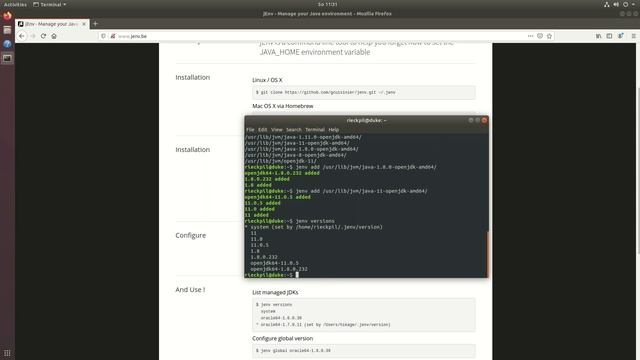Image resolution: width=640 pixels, height=360 pixels.
Task: Click the Activities button
Action: pyautogui.click(x=15, y=4)
